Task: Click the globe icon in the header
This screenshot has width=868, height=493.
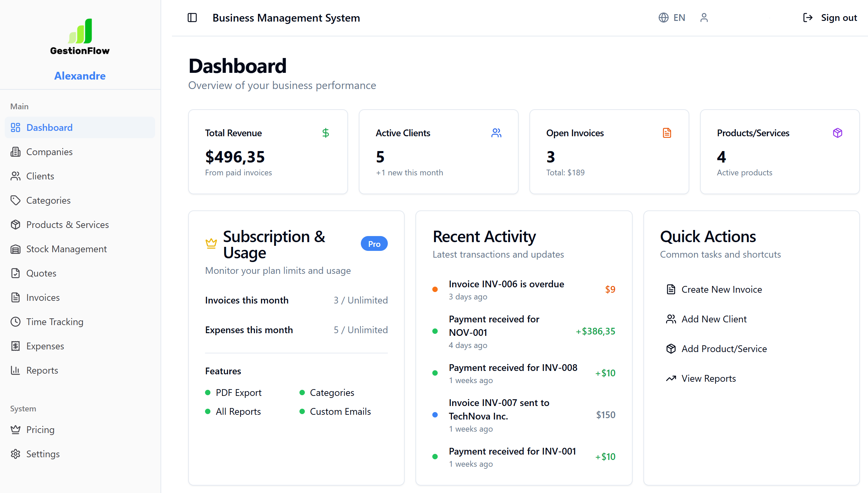Action: click(x=663, y=17)
